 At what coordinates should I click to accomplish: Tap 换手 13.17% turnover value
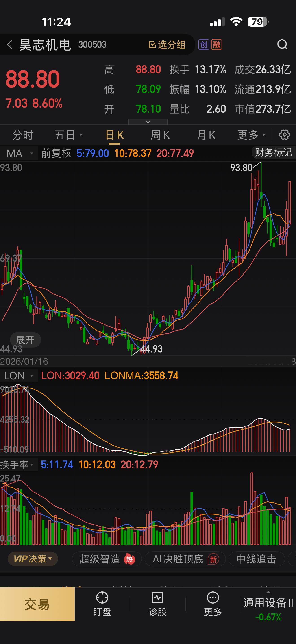pos(198,70)
